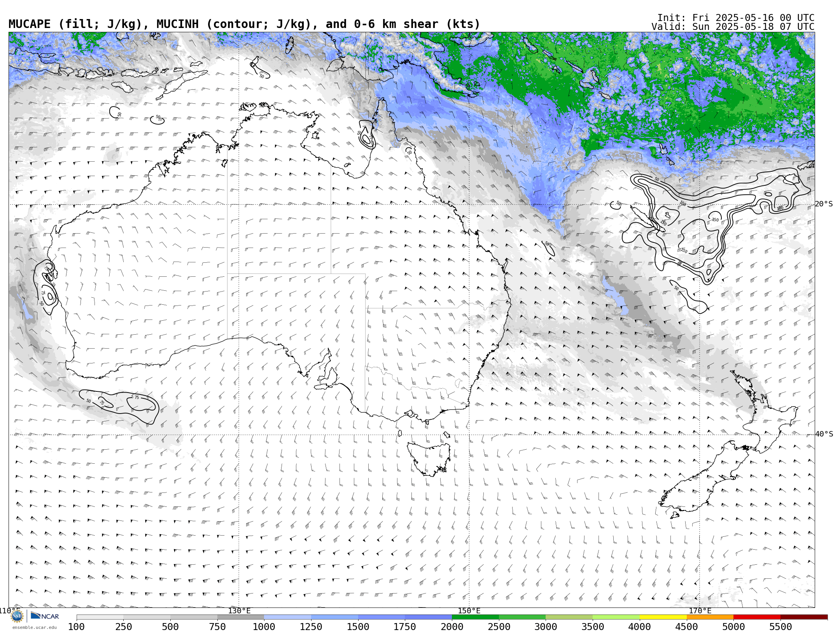
Task: Click the colorbar label 100
Action: pos(77,627)
